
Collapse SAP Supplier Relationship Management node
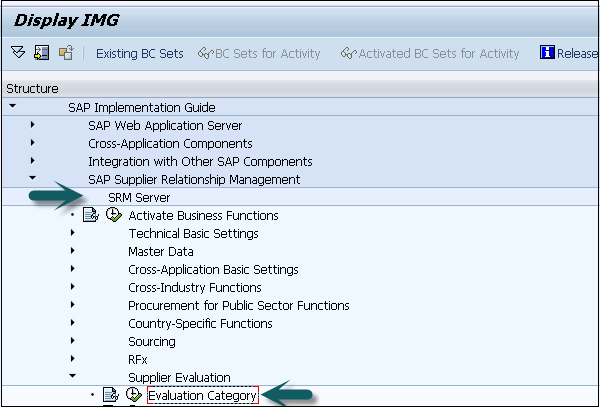click(33, 179)
